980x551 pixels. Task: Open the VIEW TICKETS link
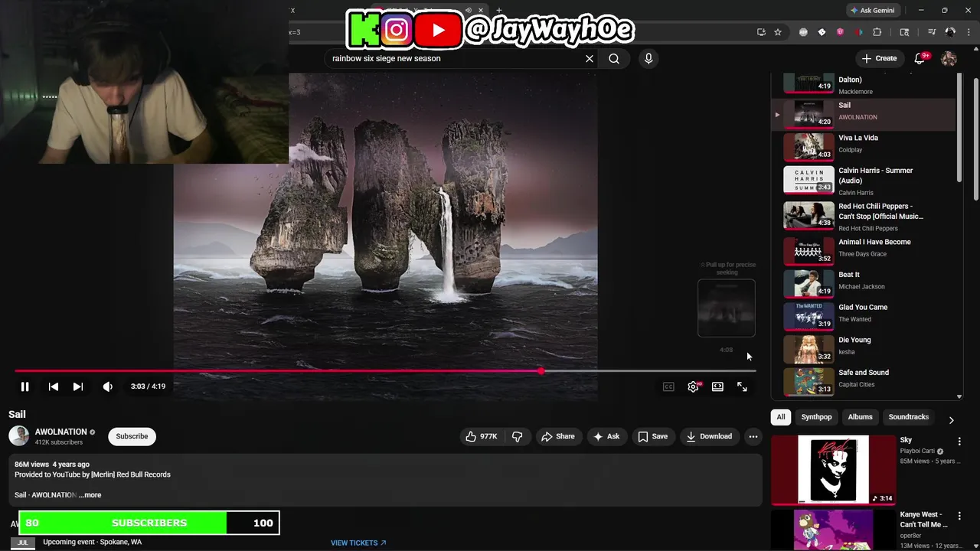click(x=358, y=543)
